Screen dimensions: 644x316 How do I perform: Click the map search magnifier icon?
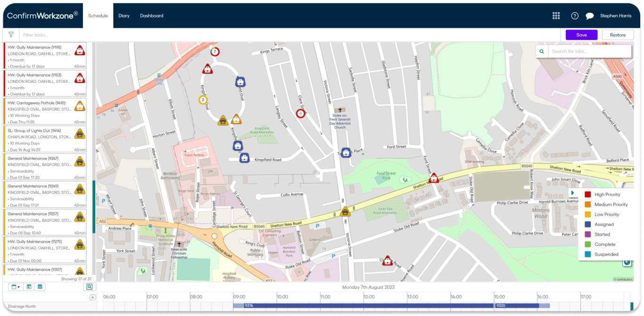[542, 51]
